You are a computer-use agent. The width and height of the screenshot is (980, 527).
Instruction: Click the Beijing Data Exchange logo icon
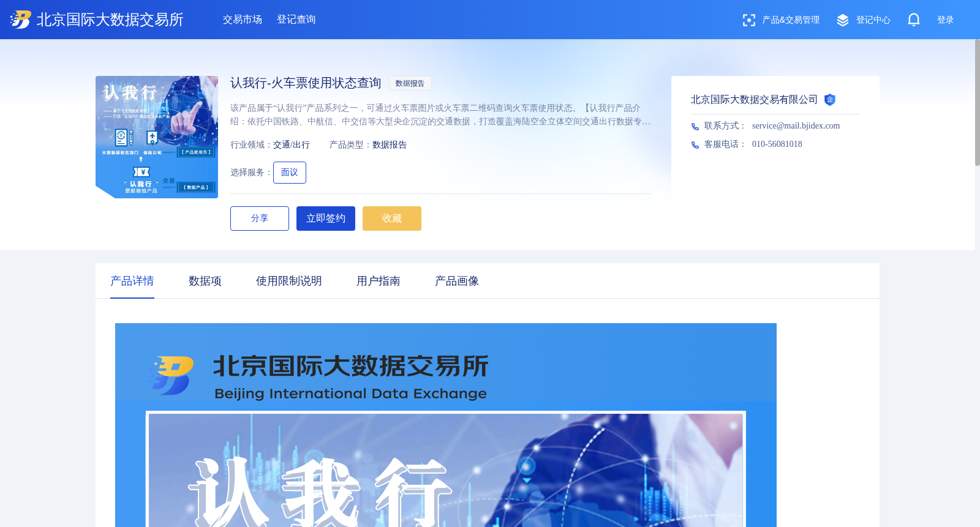click(21, 20)
